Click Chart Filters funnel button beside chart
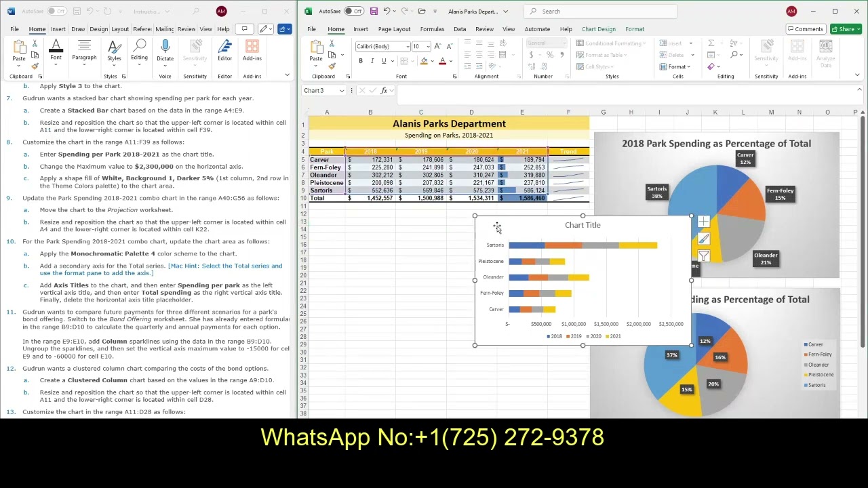Viewport: 868px width, 488px height. coord(703,256)
